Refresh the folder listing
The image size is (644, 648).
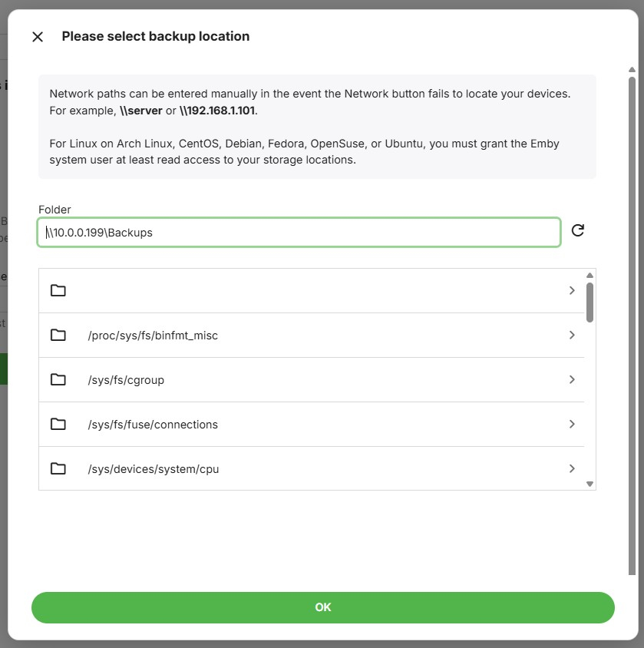[577, 230]
